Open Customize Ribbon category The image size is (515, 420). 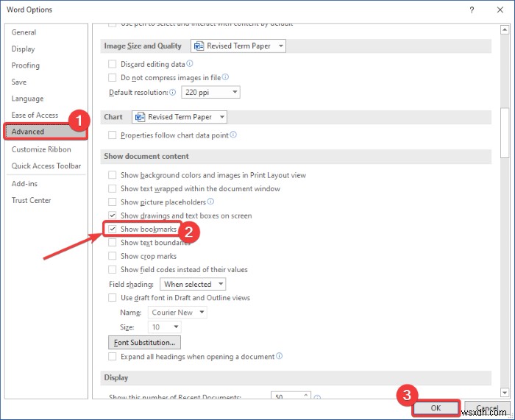point(41,149)
